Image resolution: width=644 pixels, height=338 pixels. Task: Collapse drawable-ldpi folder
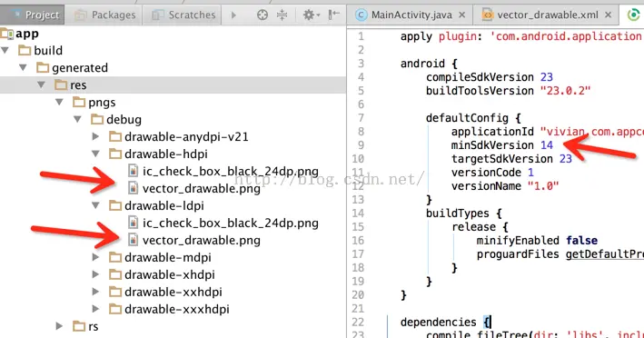(95, 205)
